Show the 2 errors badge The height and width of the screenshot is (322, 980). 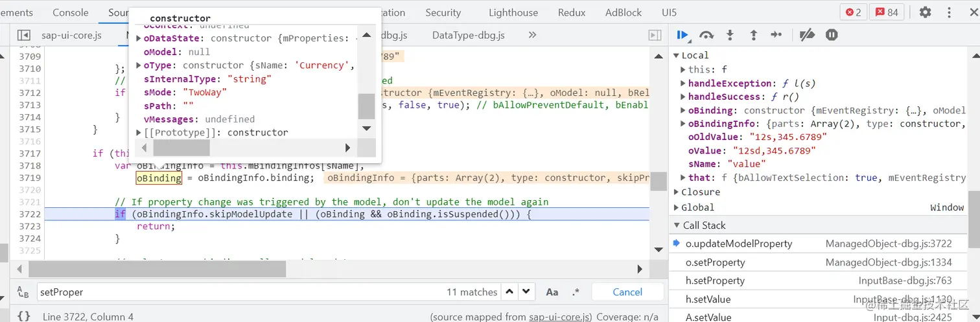point(853,12)
